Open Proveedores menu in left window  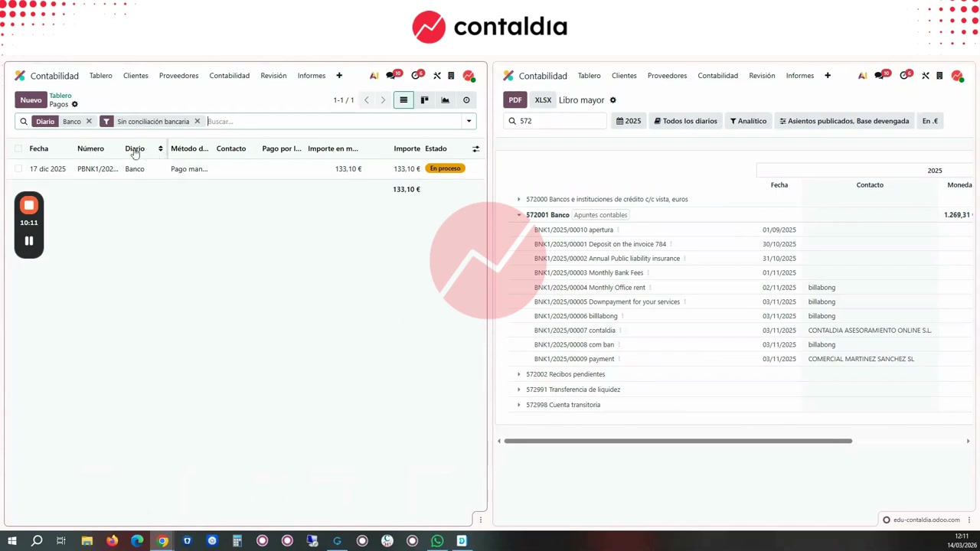(x=178, y=76)
